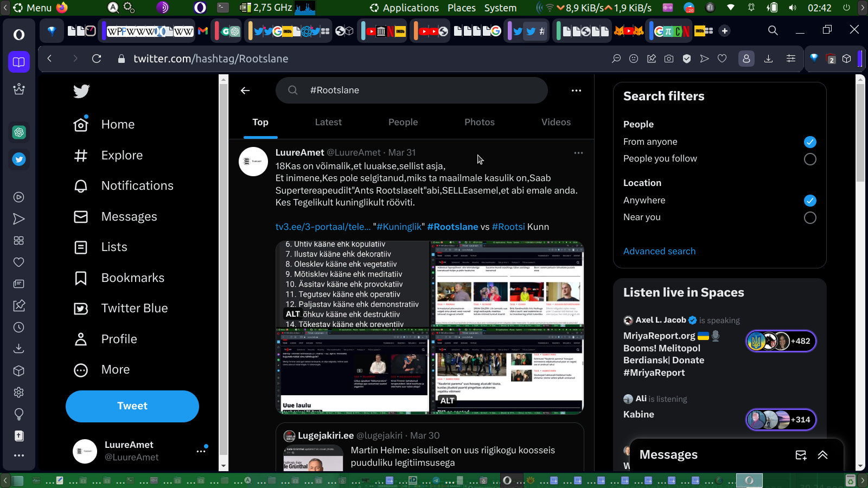The image size is (868, 488).
Task: Switch to the Photos tab
Action: click(479, 123)
